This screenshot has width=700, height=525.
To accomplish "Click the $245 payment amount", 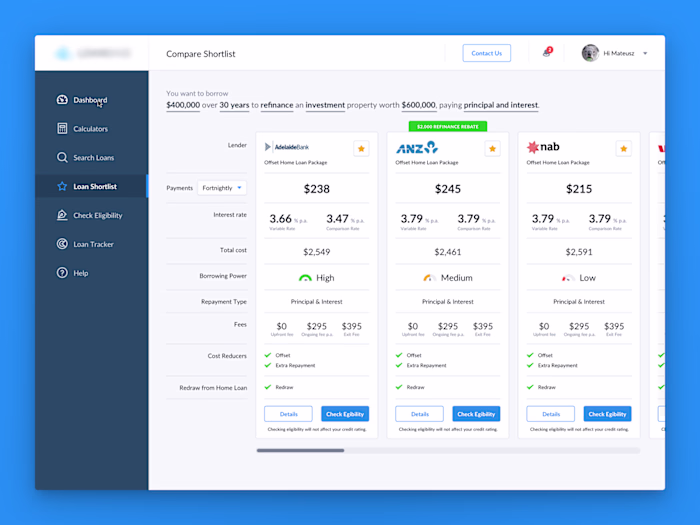I will 448,189.
